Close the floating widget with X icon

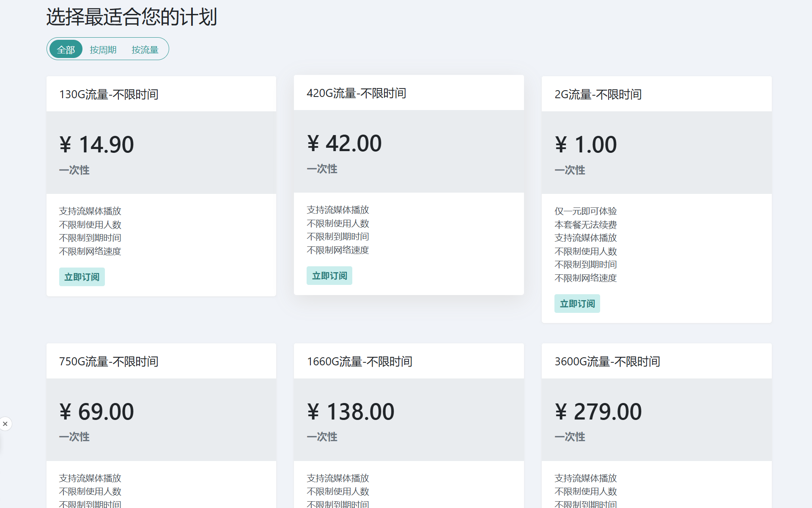[5, 424]
